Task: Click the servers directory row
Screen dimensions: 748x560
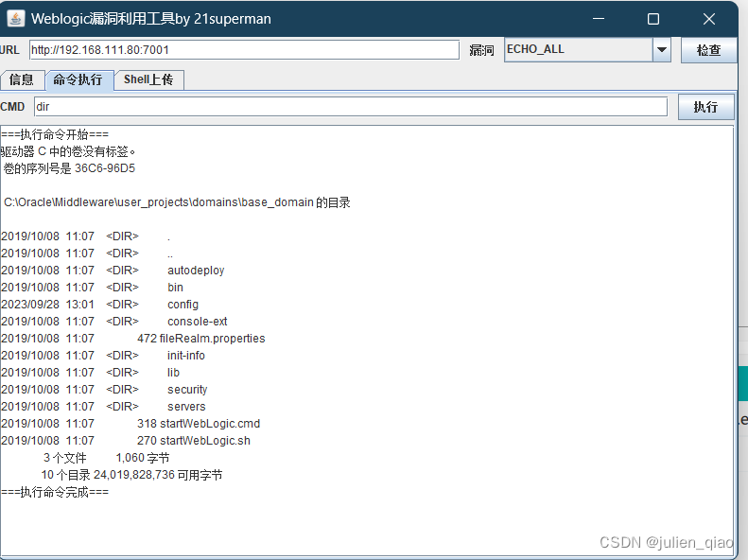Action: [103, 407]
